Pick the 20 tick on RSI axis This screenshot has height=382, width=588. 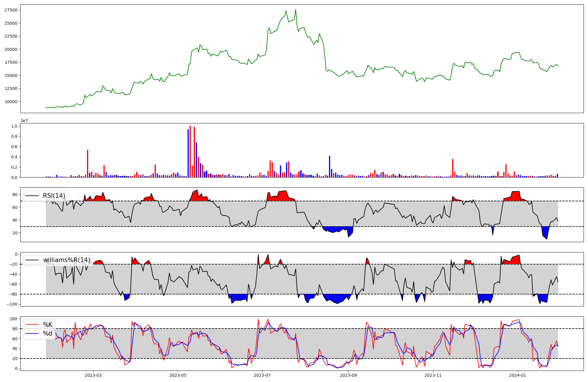click(15, 233)
